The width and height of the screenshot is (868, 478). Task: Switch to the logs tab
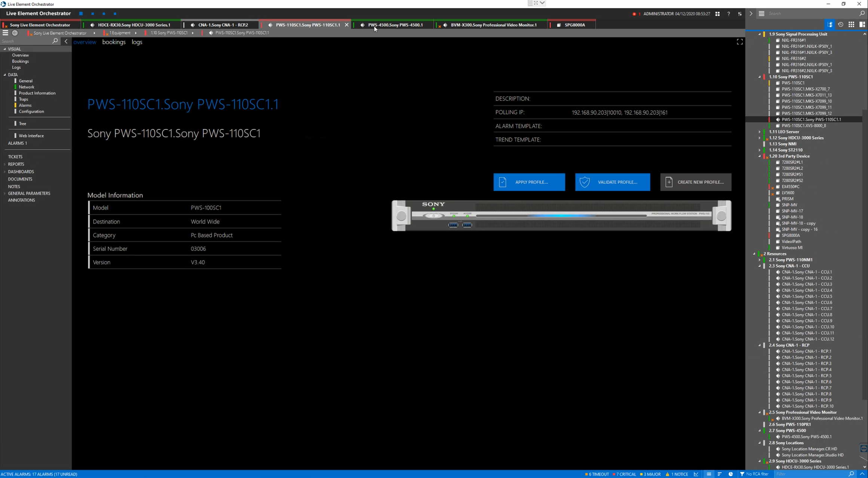coord(137,42)
